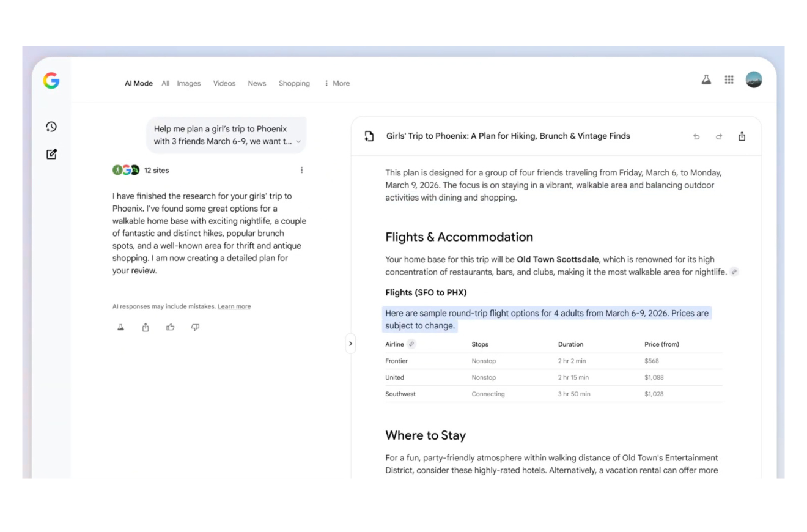
Task: Start a new chat with compose icon
Action: tap(51, 154)
